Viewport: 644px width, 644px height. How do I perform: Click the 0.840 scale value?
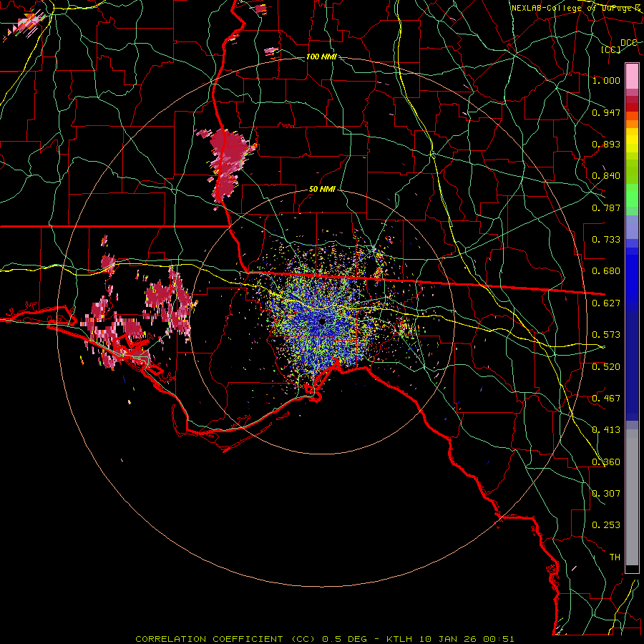click(606, 176)
